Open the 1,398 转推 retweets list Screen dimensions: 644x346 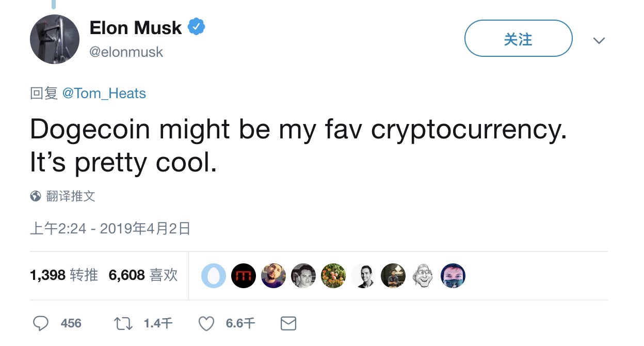tap(63, 275)
